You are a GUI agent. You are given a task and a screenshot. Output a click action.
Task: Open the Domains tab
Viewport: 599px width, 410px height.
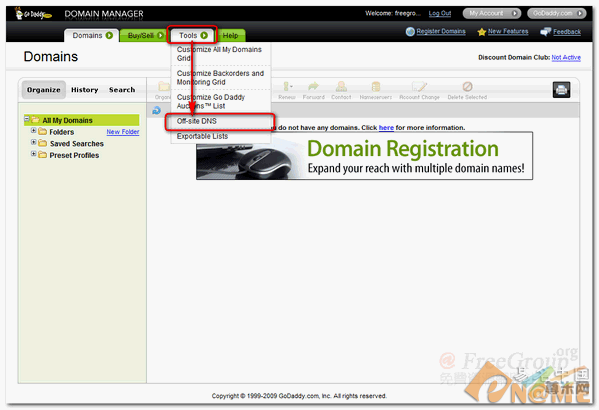[92, 35]
